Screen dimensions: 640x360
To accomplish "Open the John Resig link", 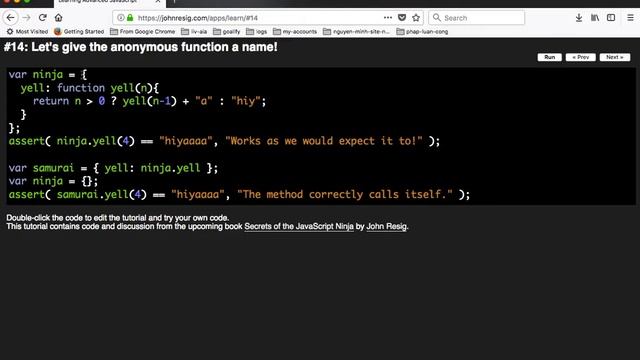I will pyautogui.click(x=387, y=227).
